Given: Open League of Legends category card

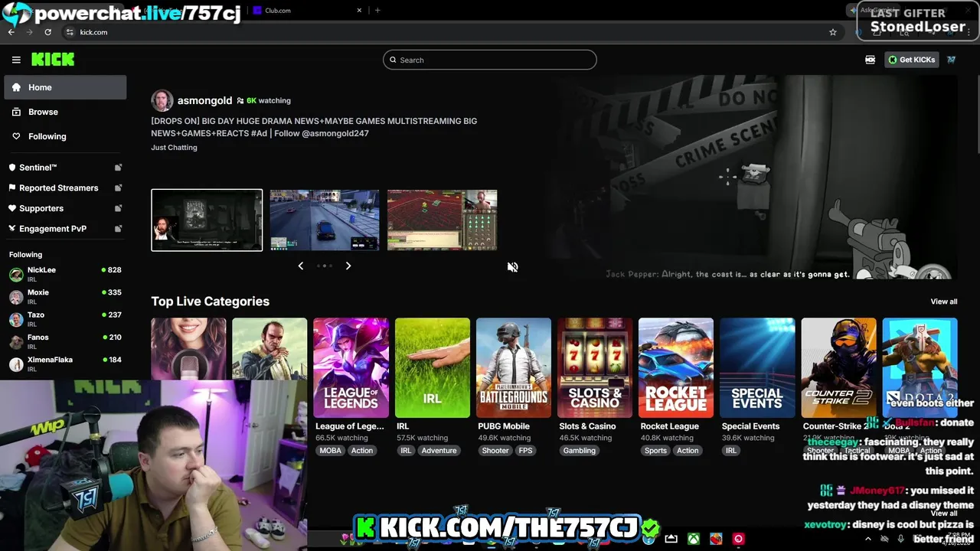Looking at the screenshot, I should click(x=351, y=368).
